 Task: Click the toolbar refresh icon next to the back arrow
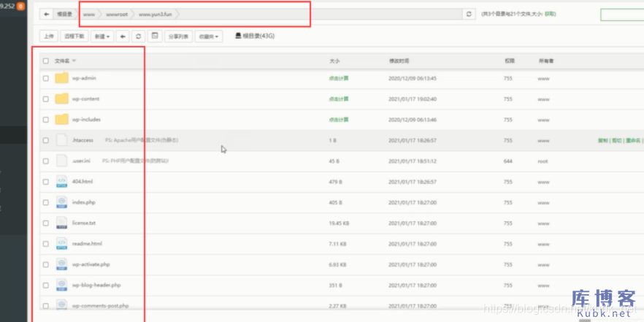pyautogui.click(x=138, y=37)
